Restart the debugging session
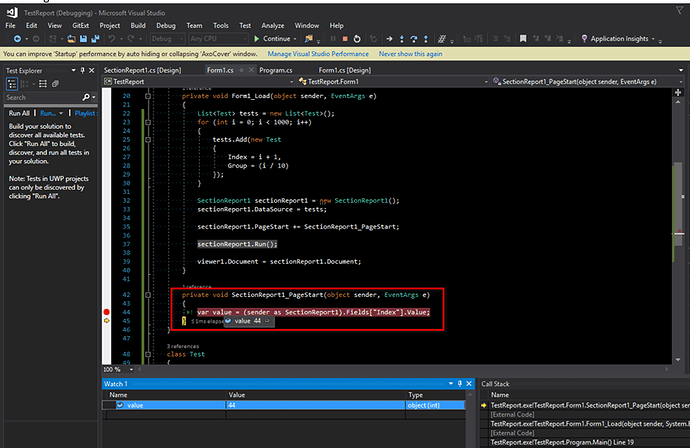The width and height of the screenshot is (690, 448). coord(357,39)
